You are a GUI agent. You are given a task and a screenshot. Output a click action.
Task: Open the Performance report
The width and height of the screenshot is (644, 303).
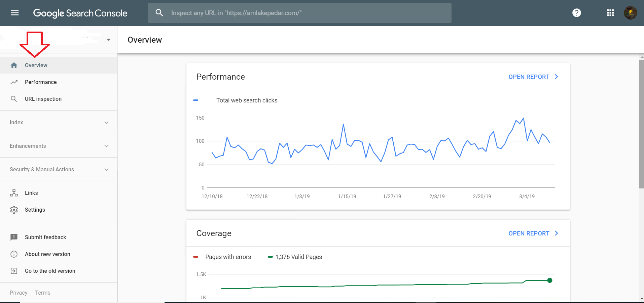click(x=533, y=77)
